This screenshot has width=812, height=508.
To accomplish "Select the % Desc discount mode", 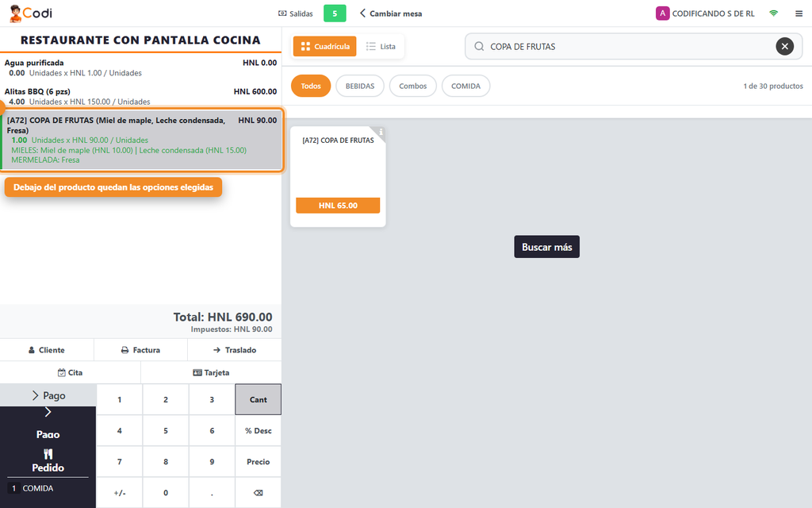I will pos(258,430).
